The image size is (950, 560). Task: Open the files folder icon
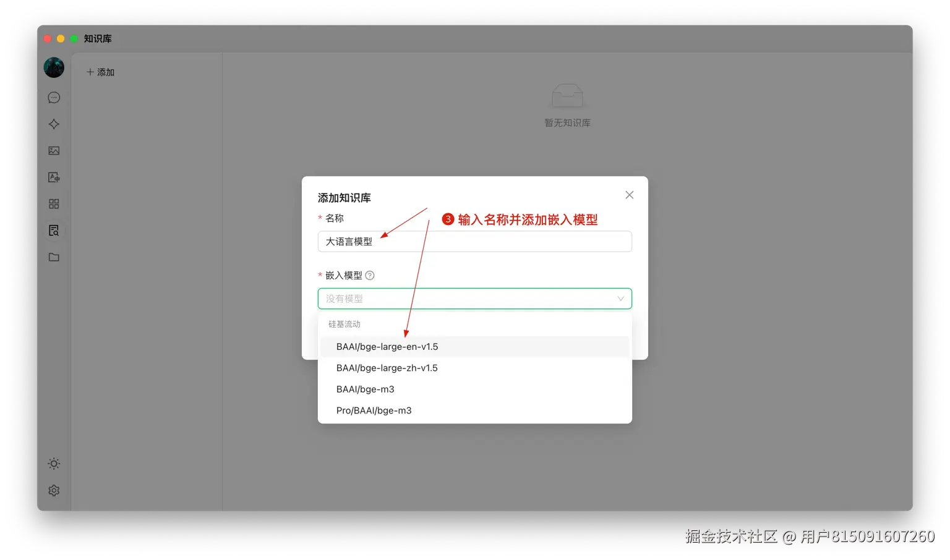[x=53, y=257]
